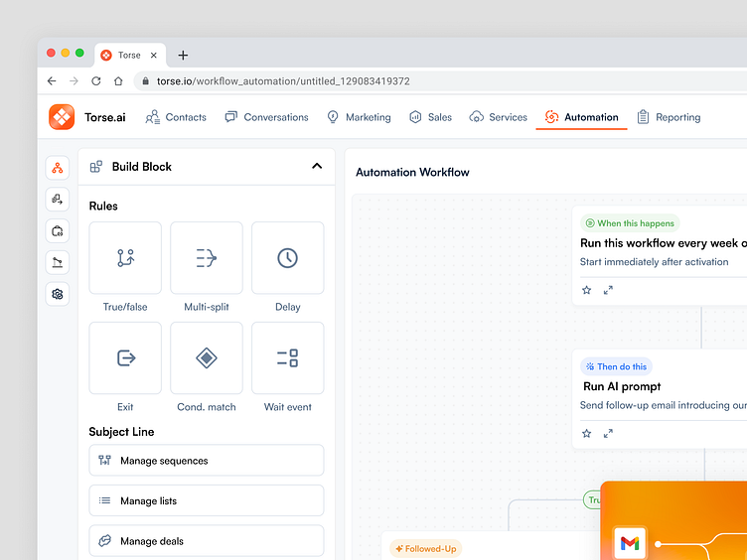
Task: Star the Run AI prompt card
Action: click(586, 433)
